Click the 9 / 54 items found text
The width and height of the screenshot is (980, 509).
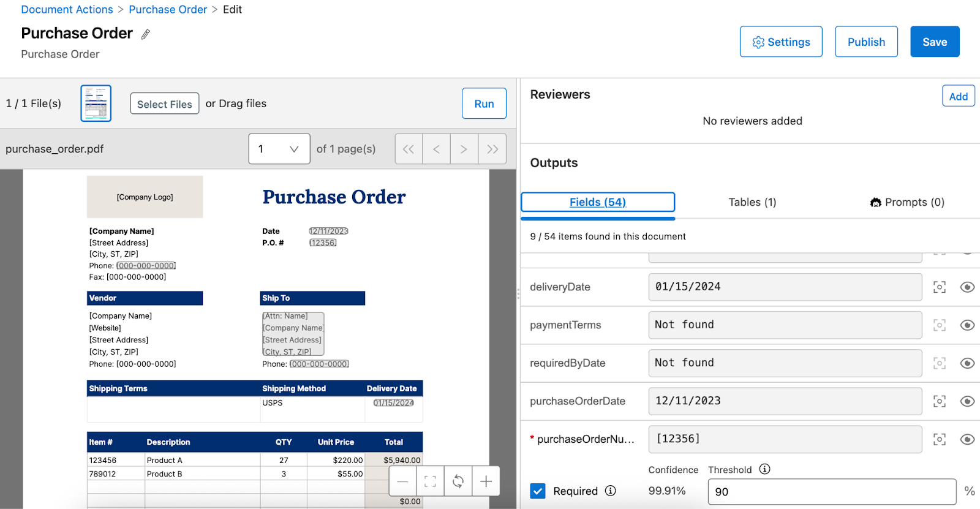(x=608, y=236)
